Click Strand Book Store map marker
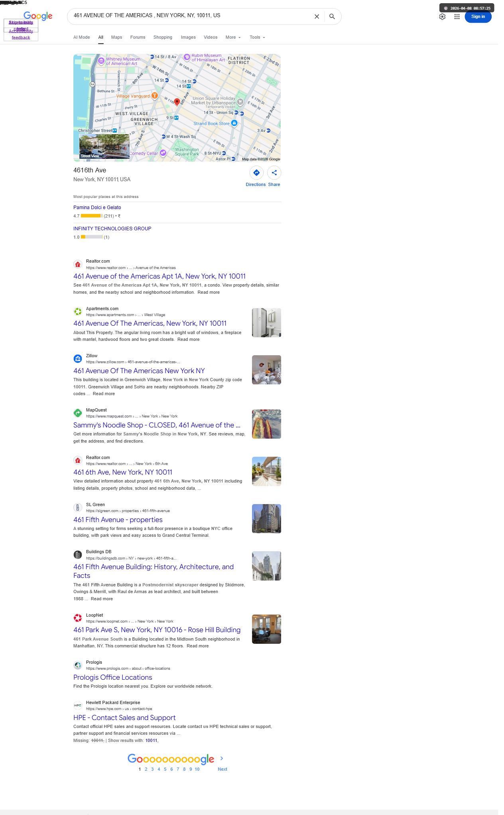504x815 pixels. point(234,123)
